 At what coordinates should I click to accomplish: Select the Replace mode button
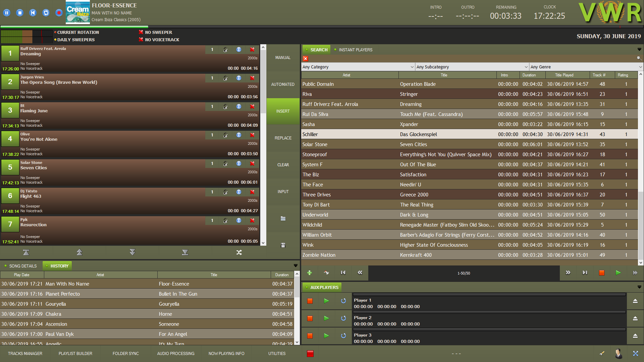(x=283, y=138)
